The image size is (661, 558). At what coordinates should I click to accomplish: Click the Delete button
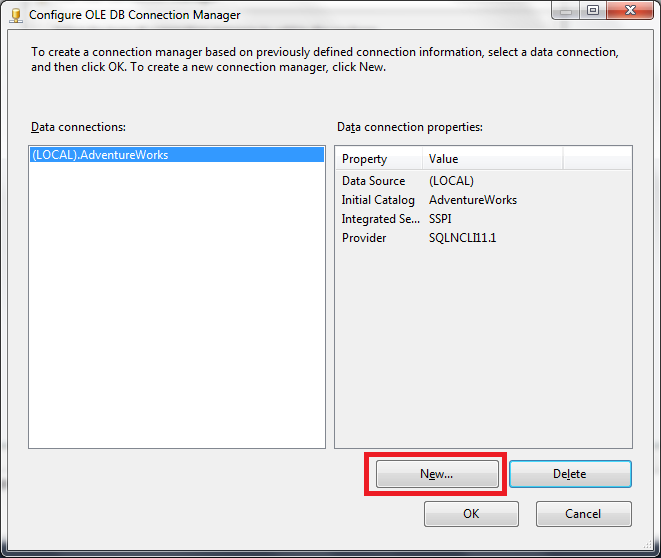(x=570, y=474)
